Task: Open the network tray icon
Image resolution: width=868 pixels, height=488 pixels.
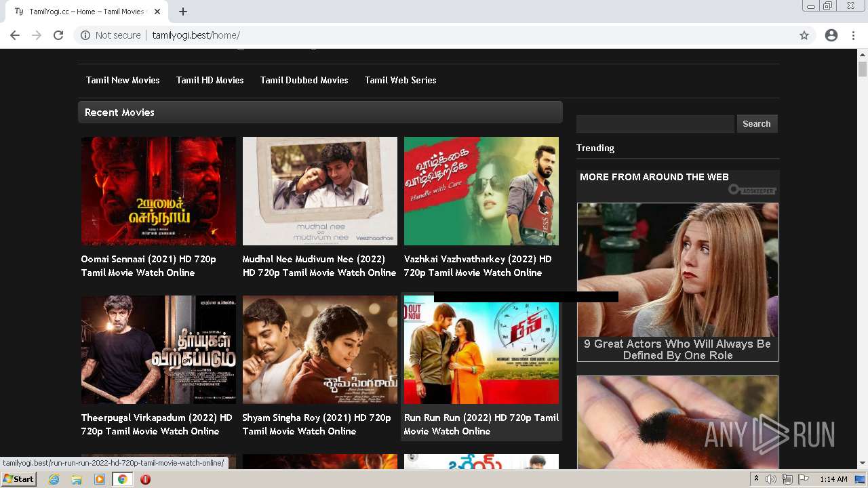Action: (x=787, y=479)
